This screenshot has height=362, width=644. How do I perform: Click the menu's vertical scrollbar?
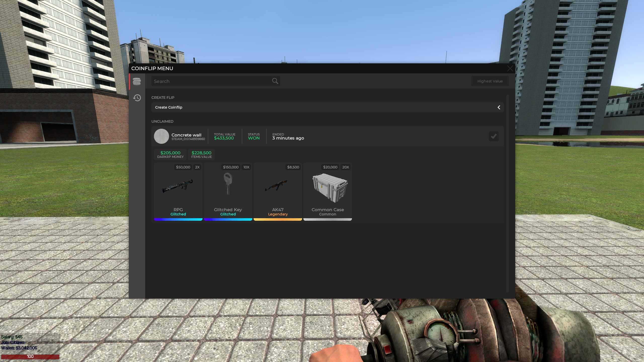(507, 194)
